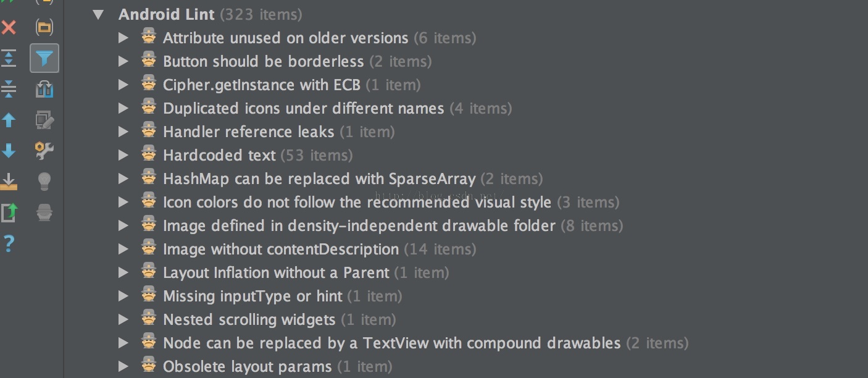The height and width of the screenshot is (378, 868).
Task: Click the Expand All toolbar icon
Action: point(9,58)
